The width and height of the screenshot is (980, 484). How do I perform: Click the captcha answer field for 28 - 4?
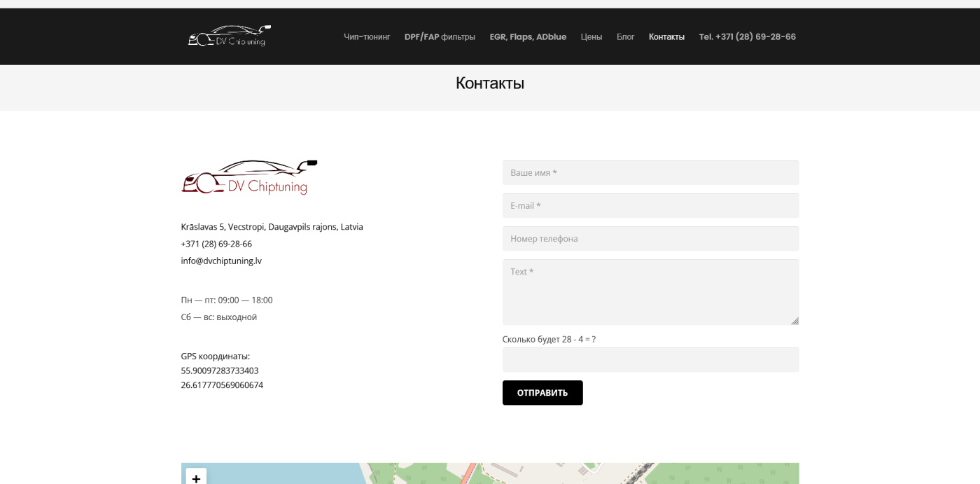pyautogui.click(x=650, y=359)
